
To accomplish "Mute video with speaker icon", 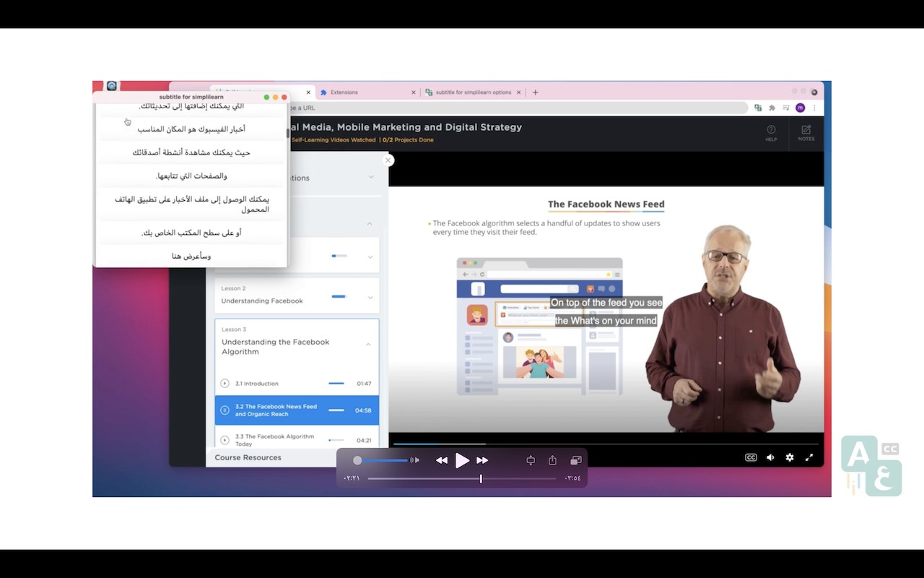I will click(770, 457).
